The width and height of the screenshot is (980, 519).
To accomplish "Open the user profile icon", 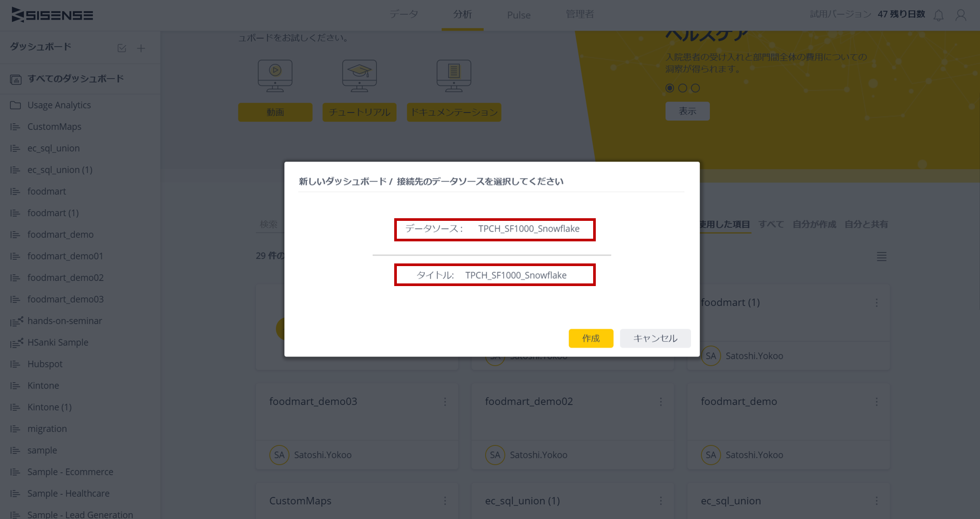I will tap(961, 15).
